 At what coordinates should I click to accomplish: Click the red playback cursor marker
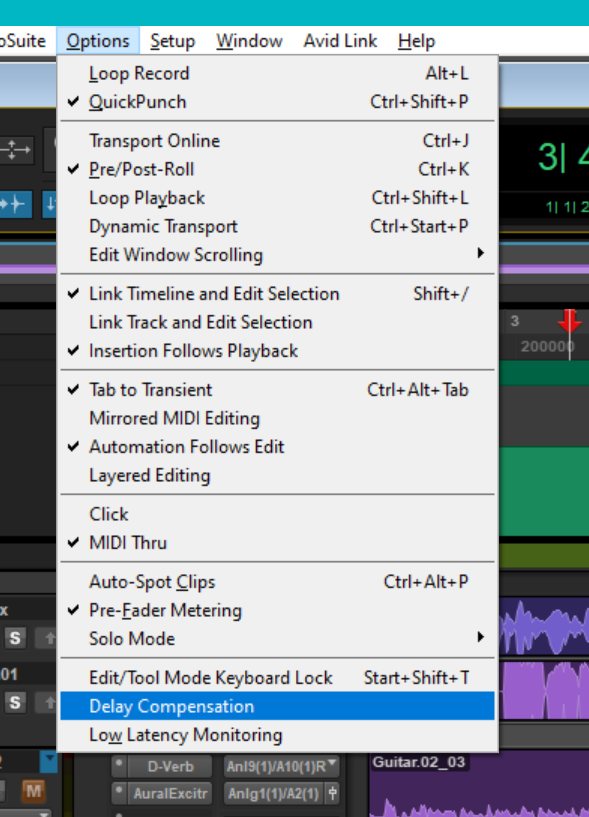569,321
